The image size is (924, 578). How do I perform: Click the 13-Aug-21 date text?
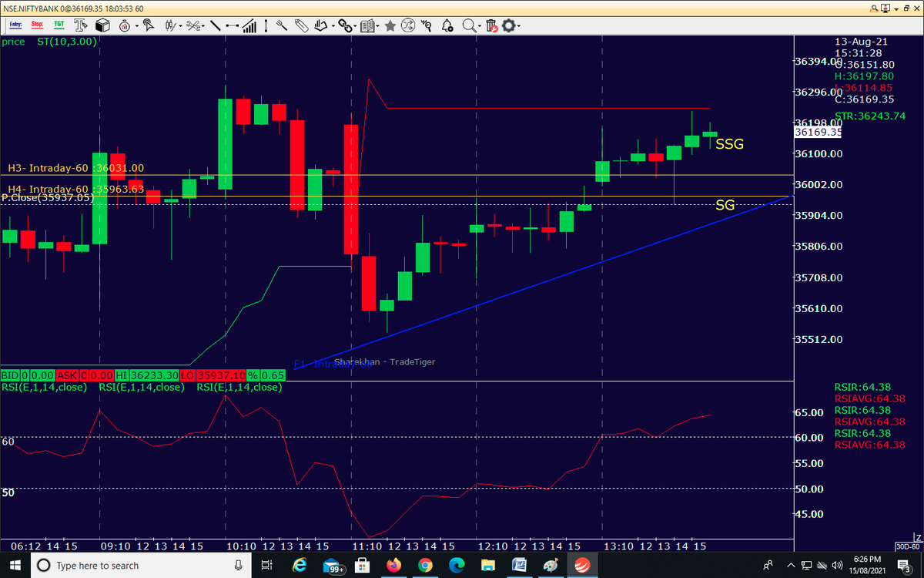(860, 41)
